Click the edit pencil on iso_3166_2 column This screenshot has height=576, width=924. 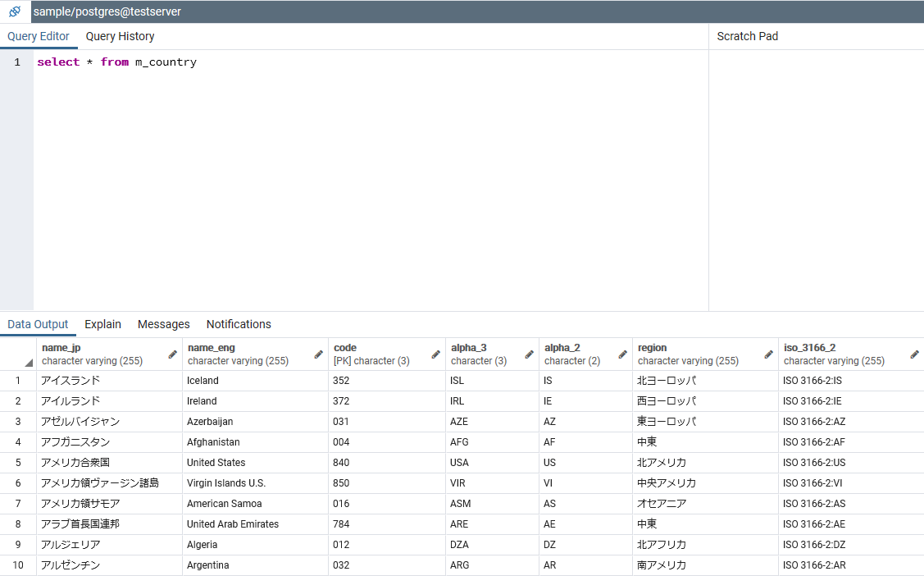click(913, 354)
